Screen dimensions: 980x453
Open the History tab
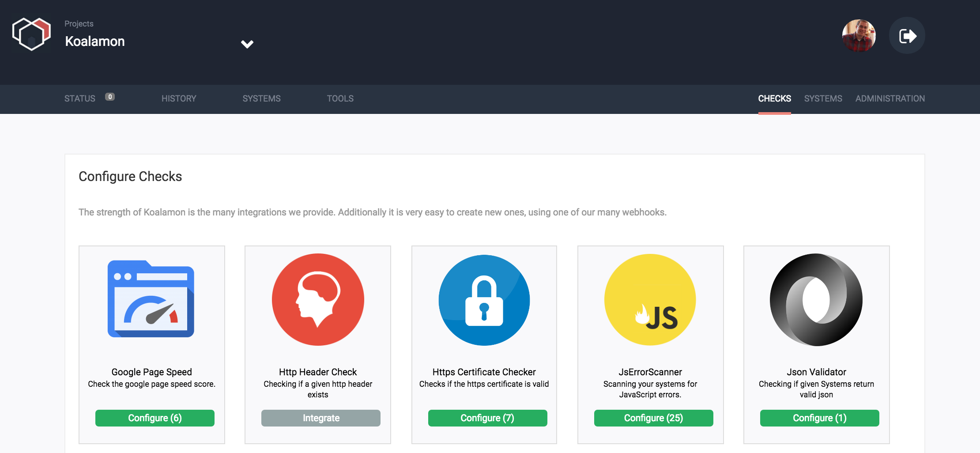[x=179, y=98]
